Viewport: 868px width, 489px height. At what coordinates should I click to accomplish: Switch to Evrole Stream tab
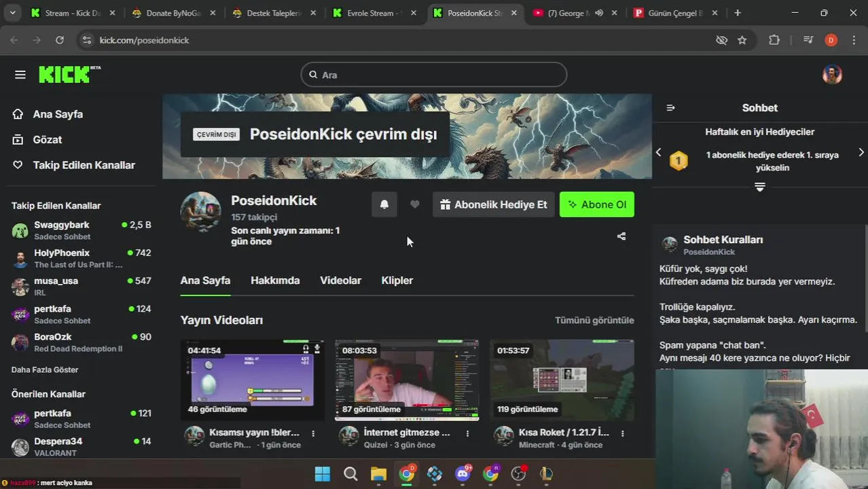[x=374, y=13]
